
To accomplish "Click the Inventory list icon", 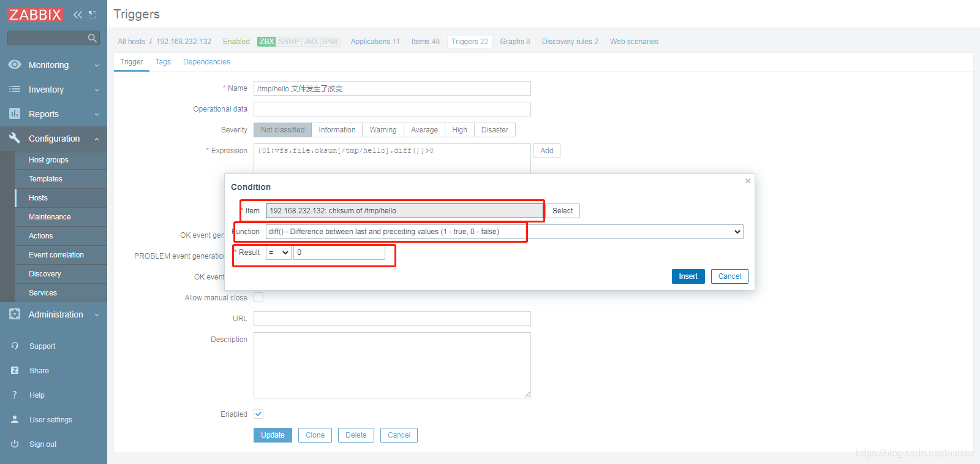I will [x=15, y=89].
